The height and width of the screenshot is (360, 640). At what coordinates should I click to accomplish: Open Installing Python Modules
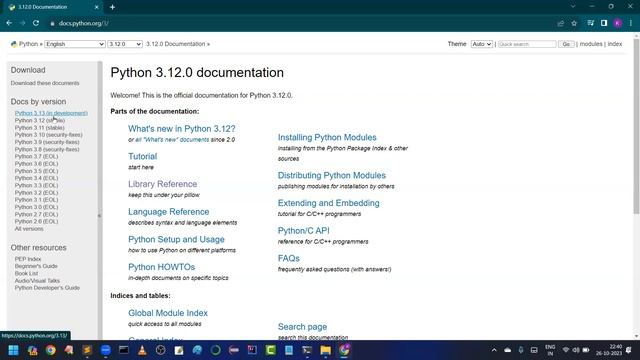[327, 138]
